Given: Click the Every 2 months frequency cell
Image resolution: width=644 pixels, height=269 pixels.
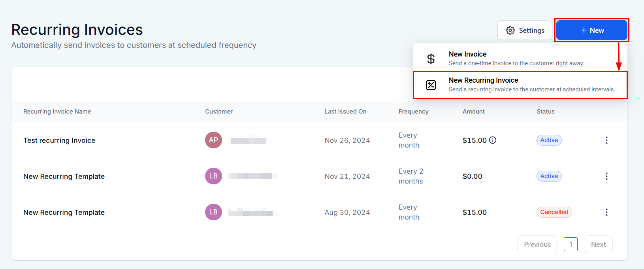Looking at the screenshot, I should point(411,176).
